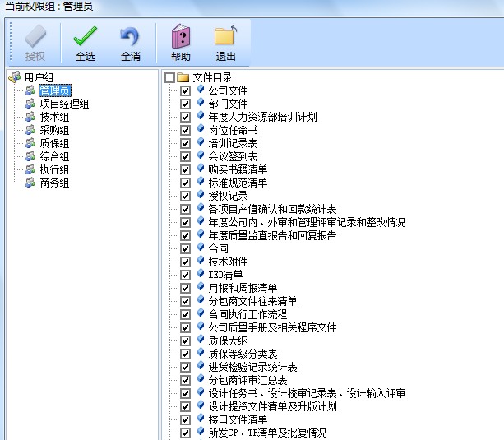Select the 设计提资文件清单及升版计划 item
This screenshot has width=504, height=440.
tap(272, 406)
